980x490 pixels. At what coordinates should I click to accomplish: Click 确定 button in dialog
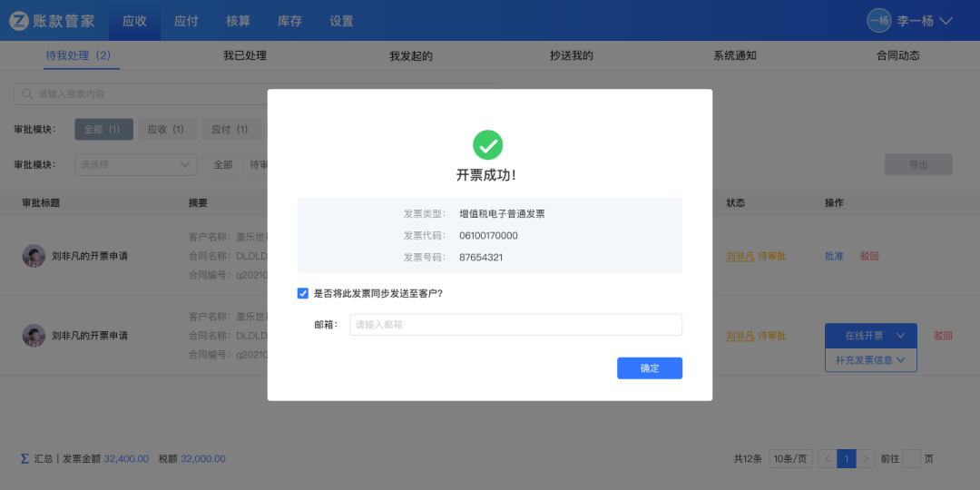(x=650, y=368)
